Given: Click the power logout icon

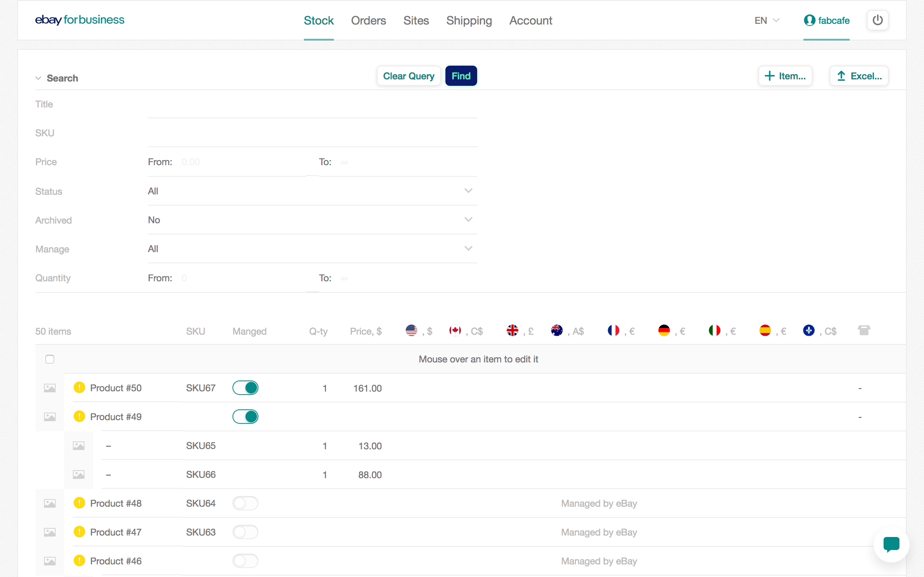Looking at the screenshot, I should click(877, 20).
